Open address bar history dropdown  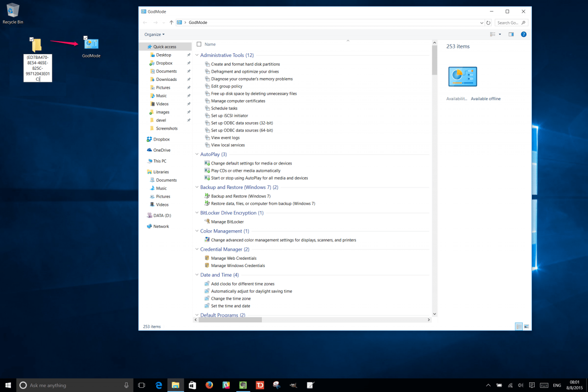(x=481, y=23)
